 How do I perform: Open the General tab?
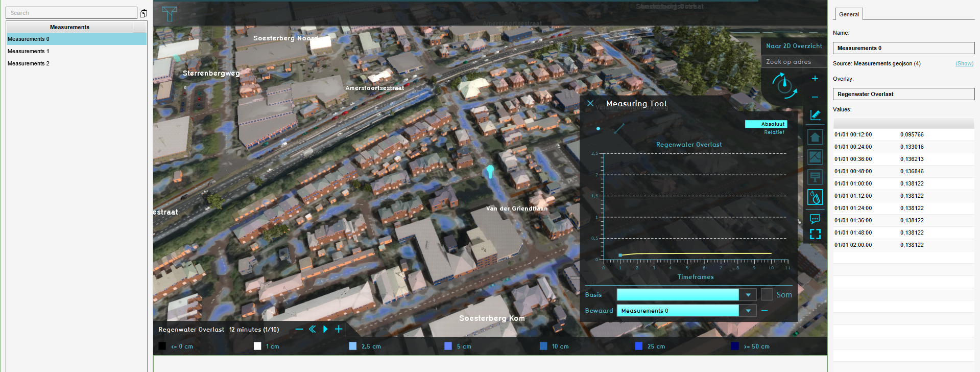(848, 14)
